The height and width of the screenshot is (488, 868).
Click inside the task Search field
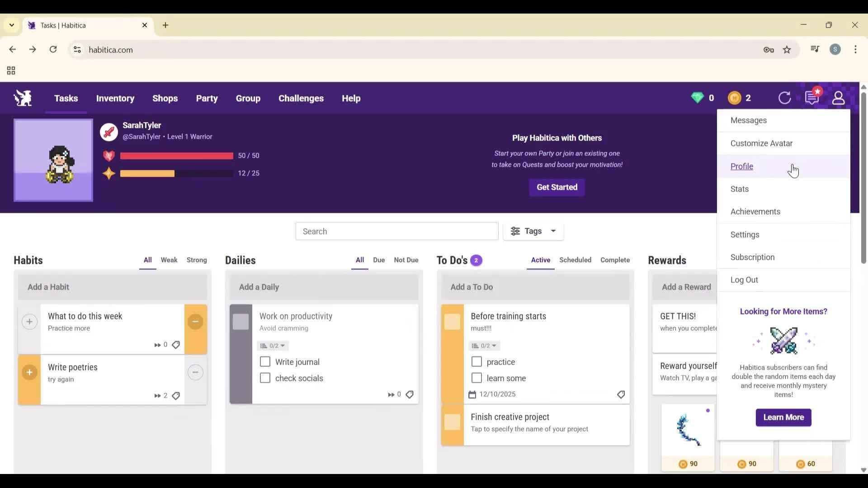pos(396,231)
